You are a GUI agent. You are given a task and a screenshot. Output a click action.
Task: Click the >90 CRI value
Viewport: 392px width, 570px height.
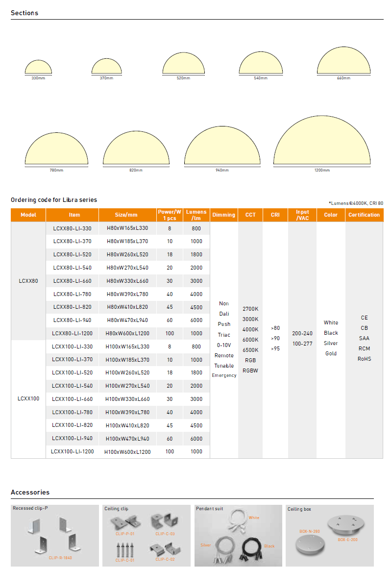point(275,338)
